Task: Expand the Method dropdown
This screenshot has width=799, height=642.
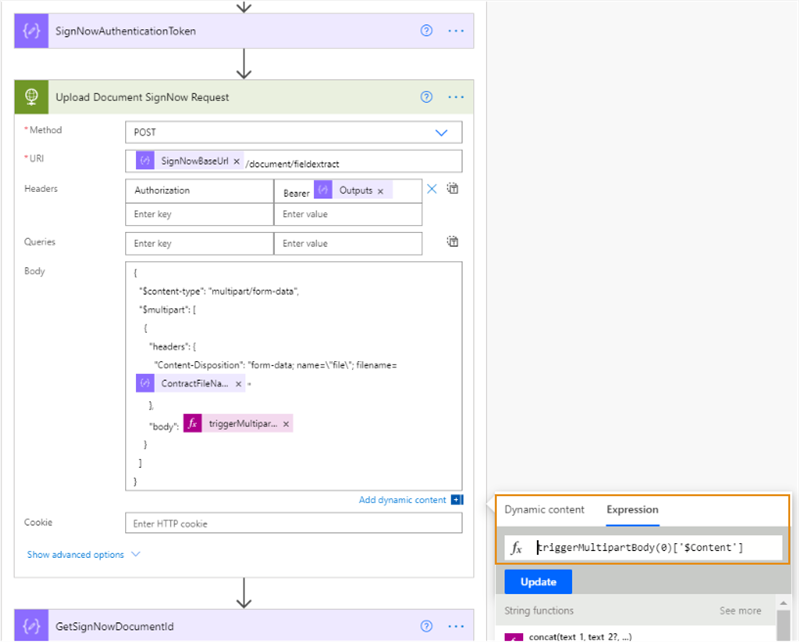Action: 441,132
